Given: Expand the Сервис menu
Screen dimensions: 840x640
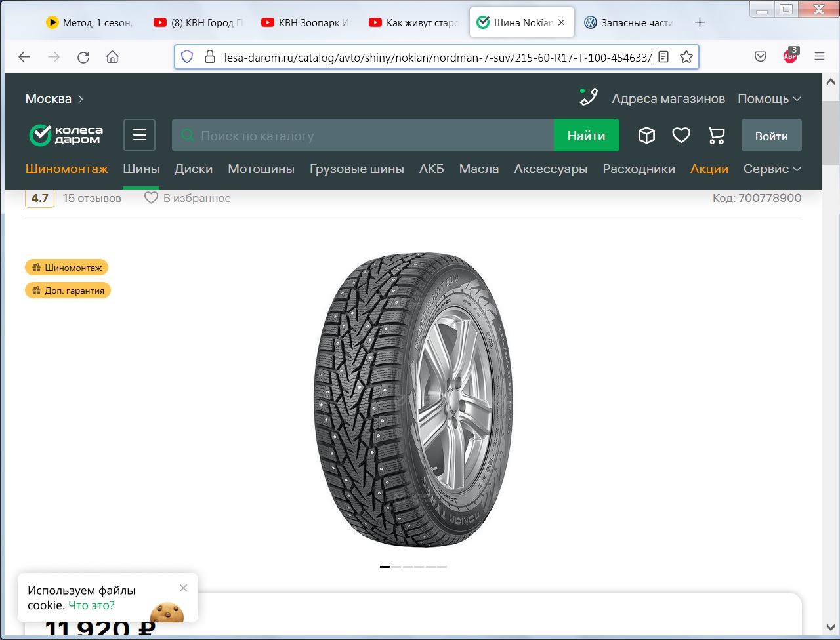Looking at the screenshot, I should [772, 169].
